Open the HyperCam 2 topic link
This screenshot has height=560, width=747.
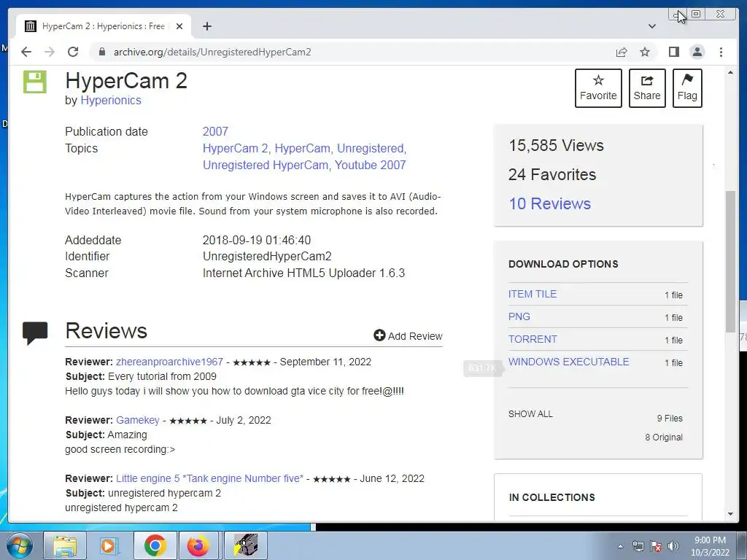(x=237, y=149)
